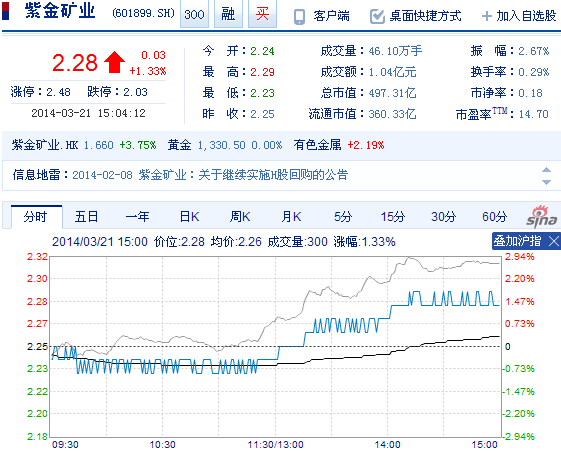Switch to the 30分 chart tab
This screenshot has width=561, height=451.
pos(443,217)
